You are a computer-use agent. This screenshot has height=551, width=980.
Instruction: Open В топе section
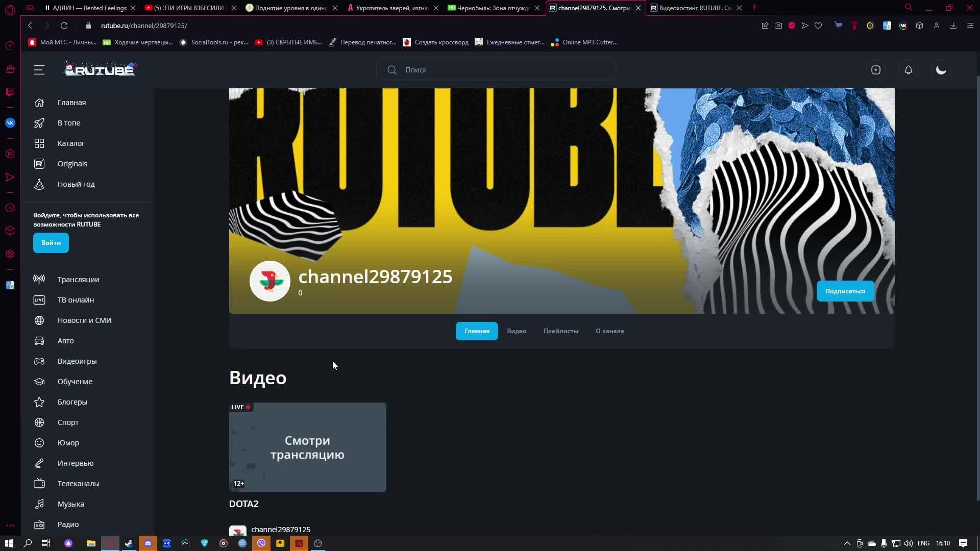(68, 123)
